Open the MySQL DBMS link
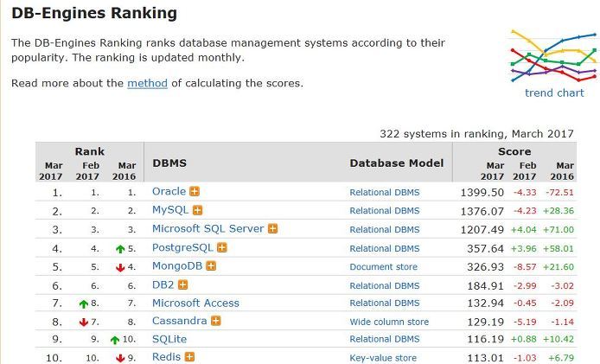 [170, 210]
